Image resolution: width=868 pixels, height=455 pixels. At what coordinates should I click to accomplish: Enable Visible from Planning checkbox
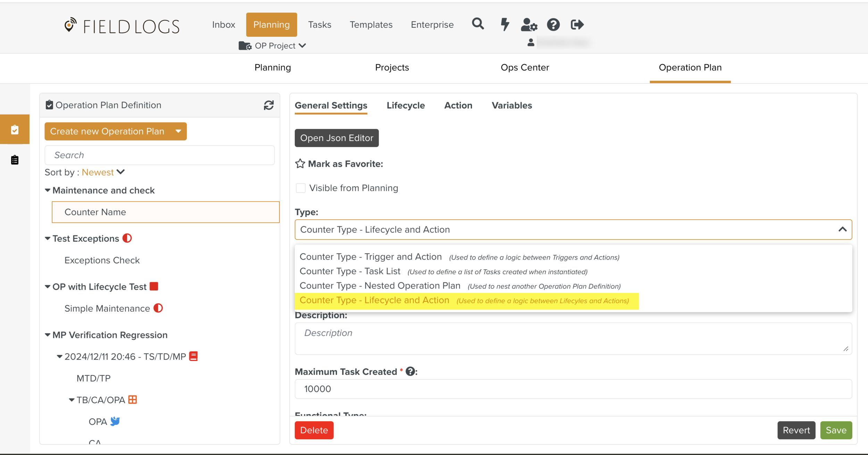[301, 188]
